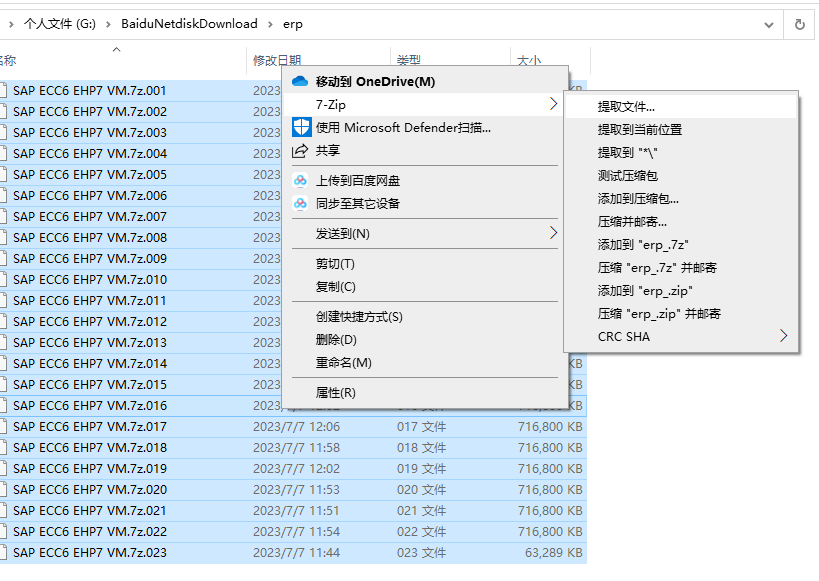Expand the 发送到(N) submenu arrow
The height and width of the screenshot is (581, 819).
pyautogui.click(x=554, y=233)
